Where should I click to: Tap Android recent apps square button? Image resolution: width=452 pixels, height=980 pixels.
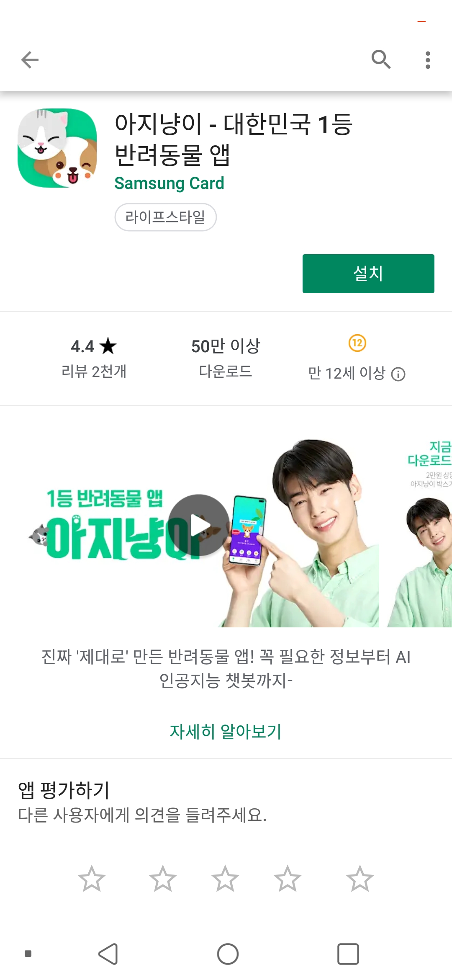(x=348, y=954)
